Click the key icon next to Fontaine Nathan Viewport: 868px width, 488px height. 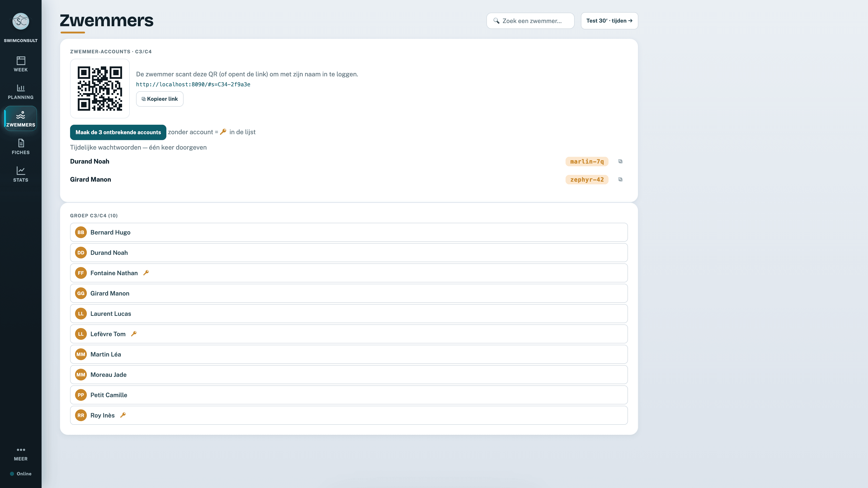coord(146,273)
